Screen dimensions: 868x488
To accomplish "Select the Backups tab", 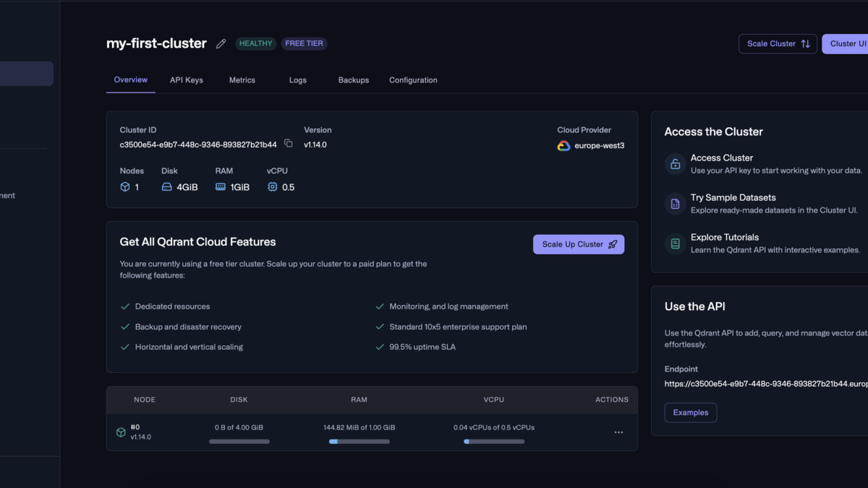I will 354,80.
